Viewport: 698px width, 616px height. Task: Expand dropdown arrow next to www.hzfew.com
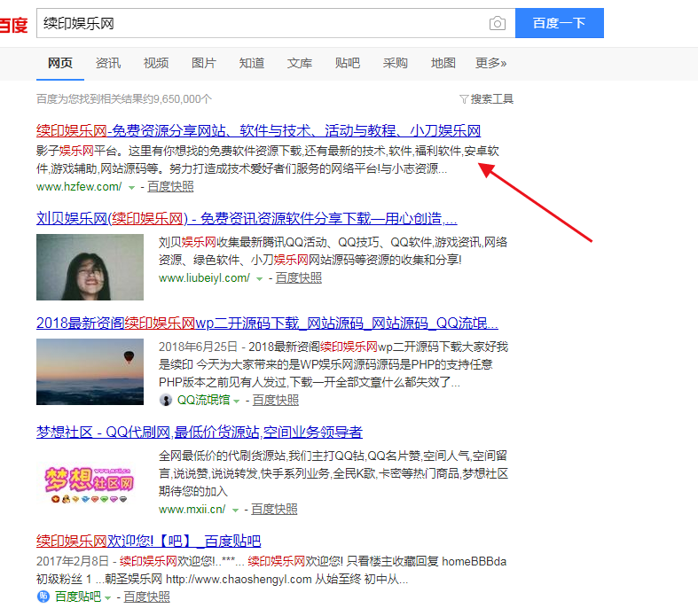coord(131,188)
